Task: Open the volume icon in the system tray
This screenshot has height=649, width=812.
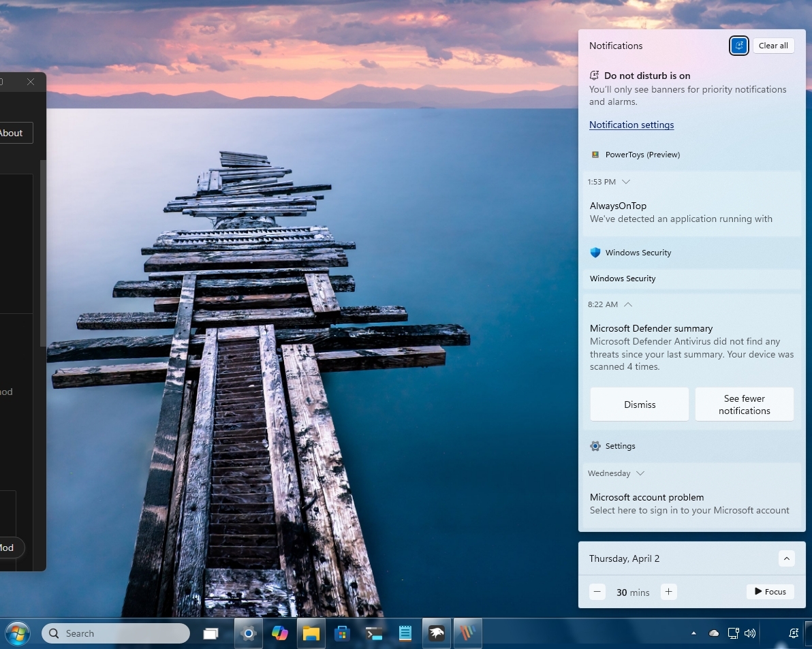Action: [750, 633]
